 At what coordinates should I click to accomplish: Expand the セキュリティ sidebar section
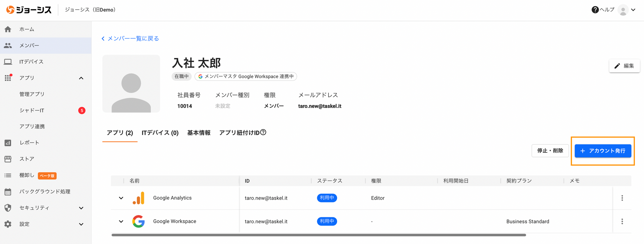tap(81, 208)
